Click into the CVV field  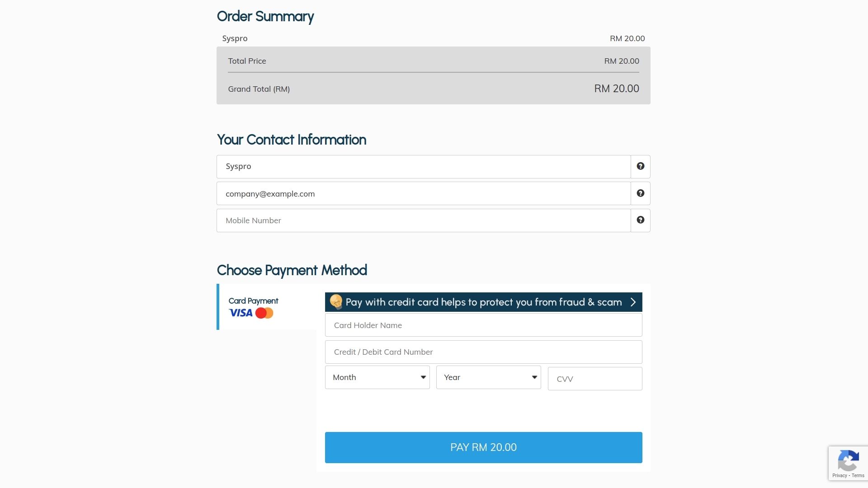(x=594, y=379)
